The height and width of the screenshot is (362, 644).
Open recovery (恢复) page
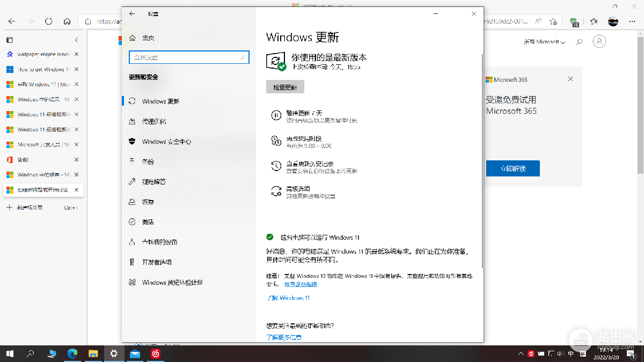pos(189,202)
